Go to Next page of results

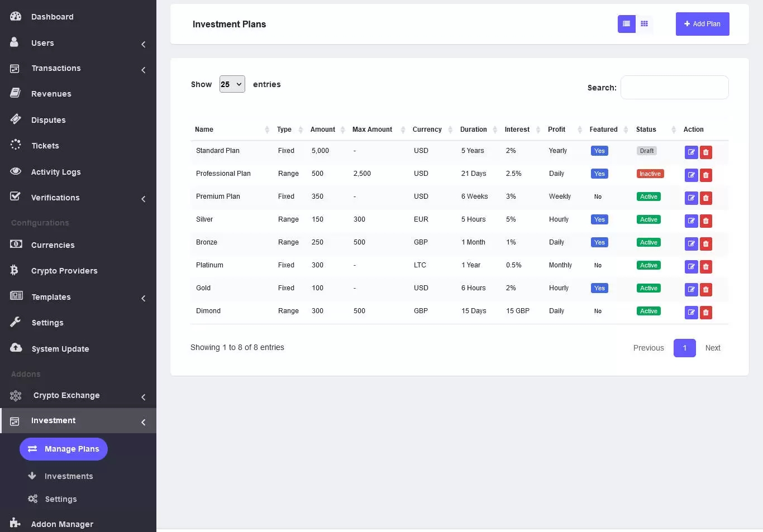pos(712,348)
